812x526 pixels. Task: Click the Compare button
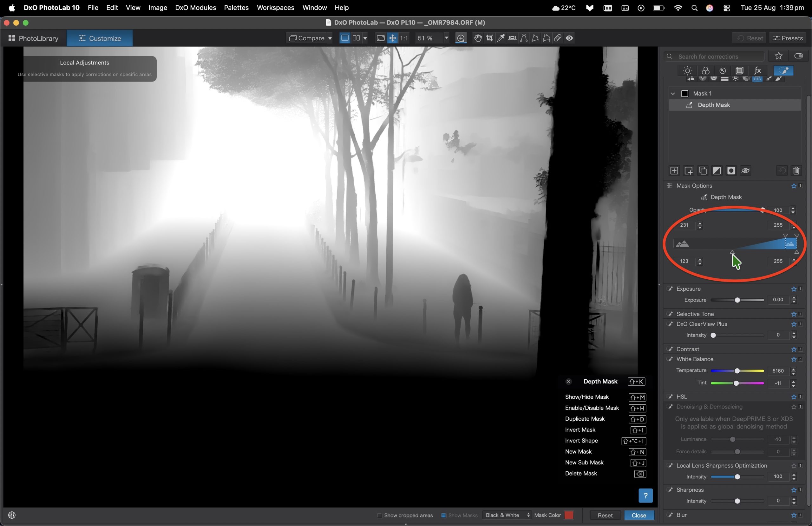pyautogui.click(x=306, y=38)
